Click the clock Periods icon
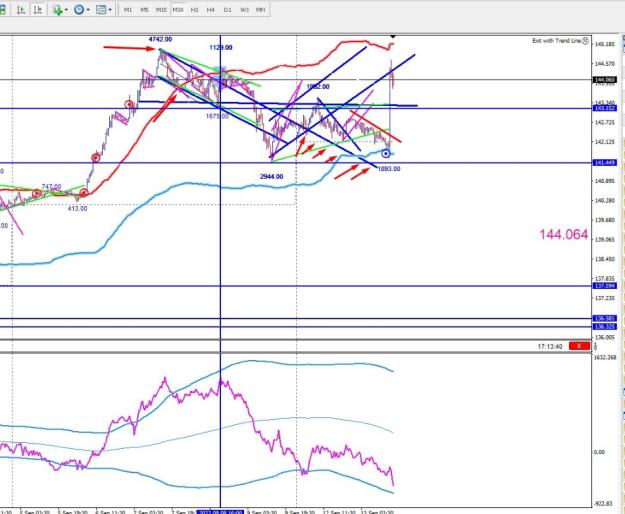The height and width of the screenshot is (514, 625). [79, 10]
